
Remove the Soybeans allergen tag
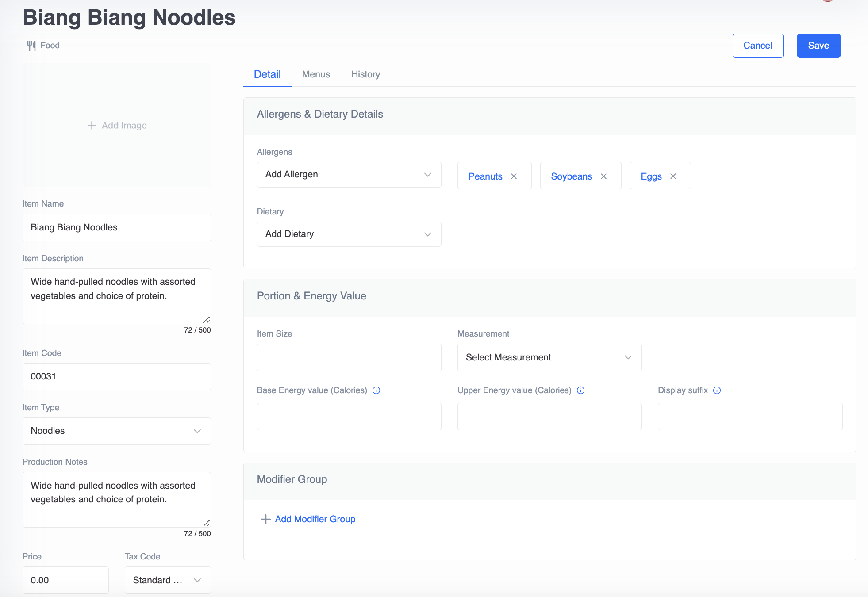pos(603,176)
